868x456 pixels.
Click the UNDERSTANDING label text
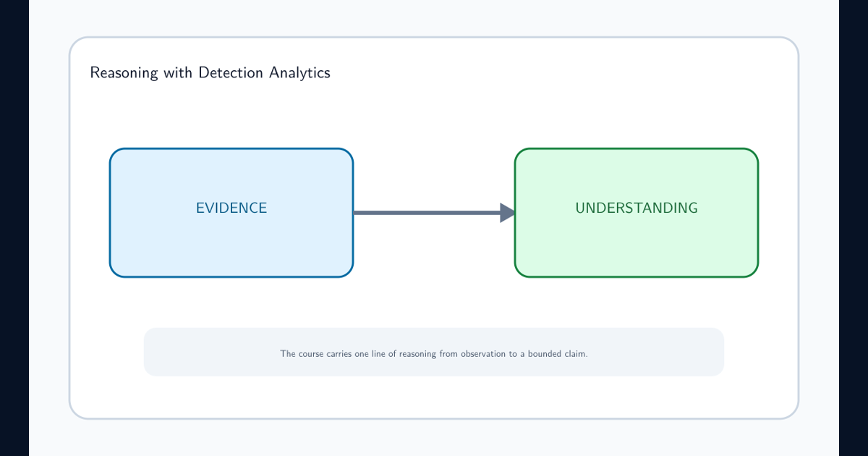pyautogui.click(x=637, y=208)
